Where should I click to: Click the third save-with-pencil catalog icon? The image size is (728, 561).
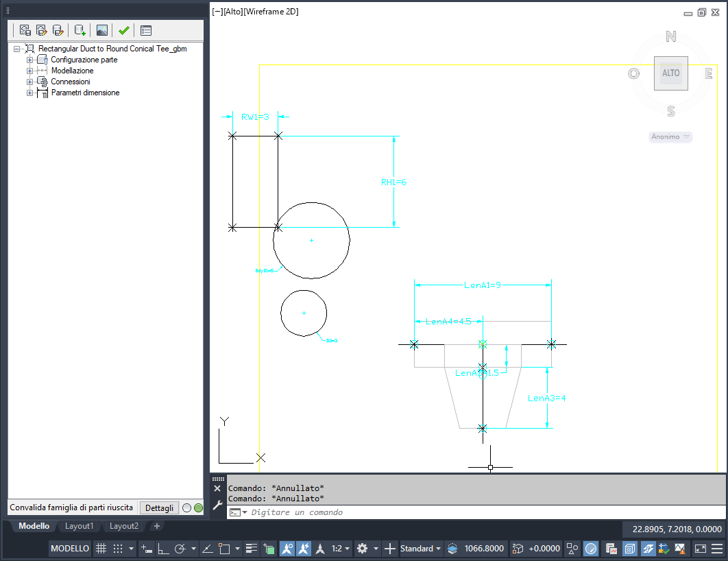(58, 31)
